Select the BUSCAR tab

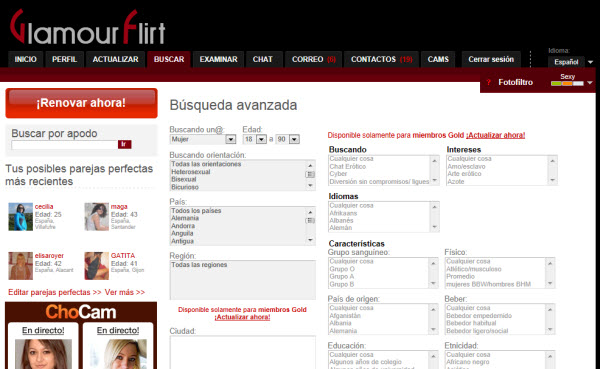point(169,59)
